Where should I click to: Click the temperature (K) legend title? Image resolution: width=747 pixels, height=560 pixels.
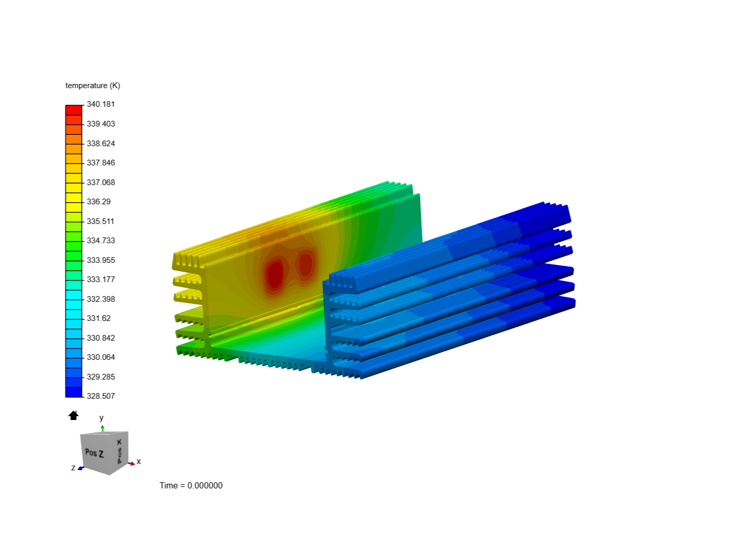(93, 86)
